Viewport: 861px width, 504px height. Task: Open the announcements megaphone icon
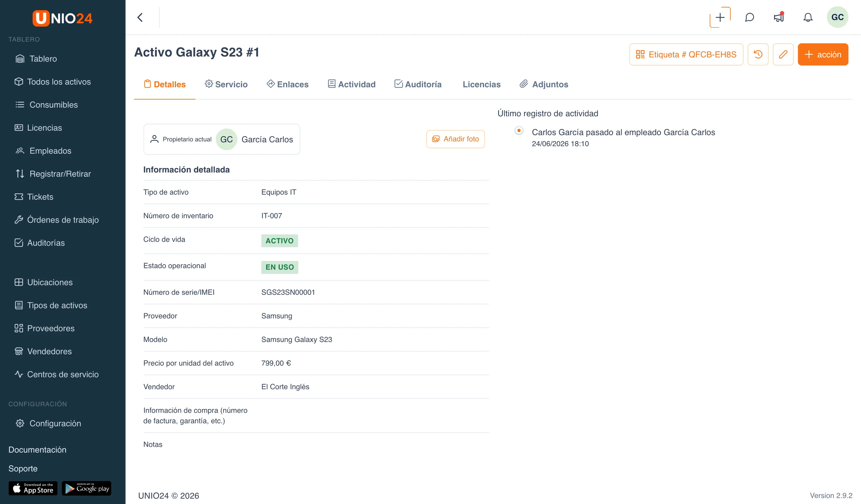[x=779, y=17]
